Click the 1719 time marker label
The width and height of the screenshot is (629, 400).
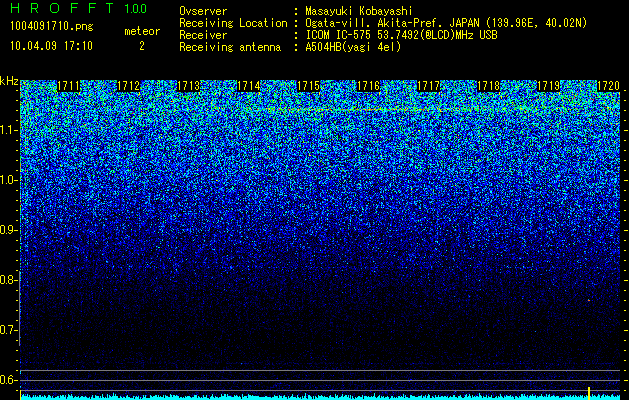click(x=548, y=86)
